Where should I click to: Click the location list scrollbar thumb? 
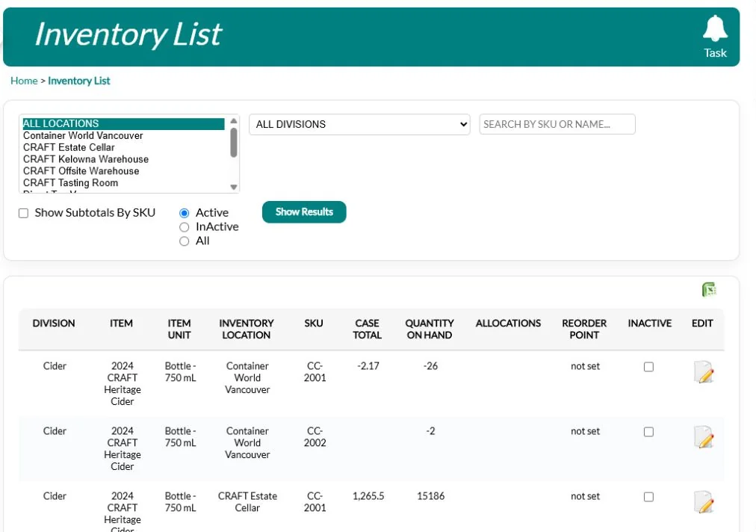coord(234,142)
